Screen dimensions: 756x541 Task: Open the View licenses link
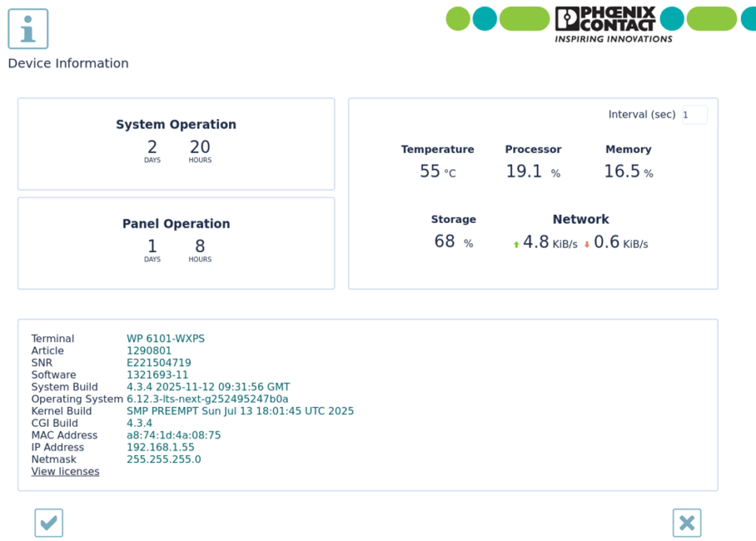(65, 472)
